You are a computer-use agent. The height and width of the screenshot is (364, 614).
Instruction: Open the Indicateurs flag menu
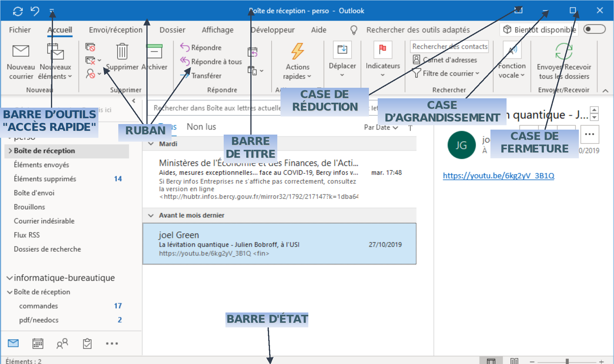tap(383, 60)
